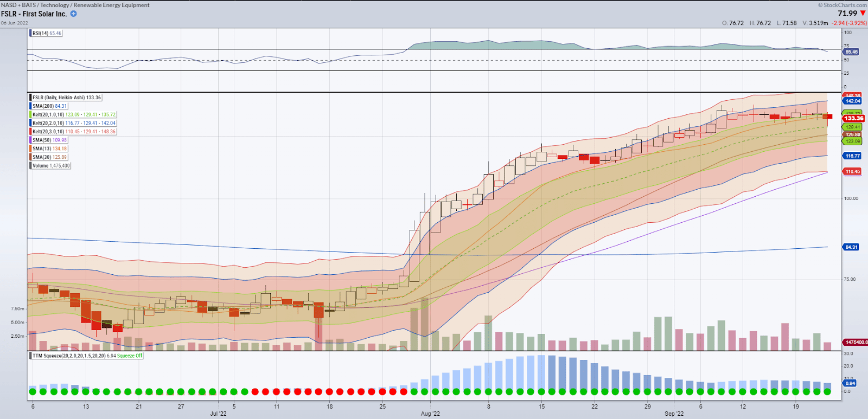
Task: Click the 7.50m volume scale label
Action: [x=17, y=308]
